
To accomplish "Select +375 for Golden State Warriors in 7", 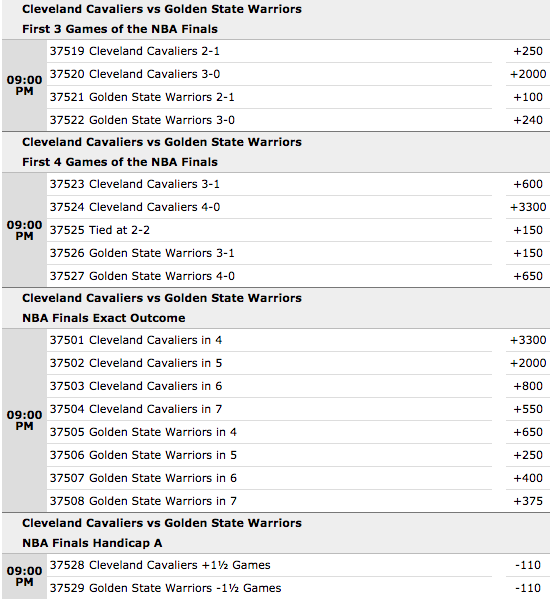I will (x=528, y=501).
